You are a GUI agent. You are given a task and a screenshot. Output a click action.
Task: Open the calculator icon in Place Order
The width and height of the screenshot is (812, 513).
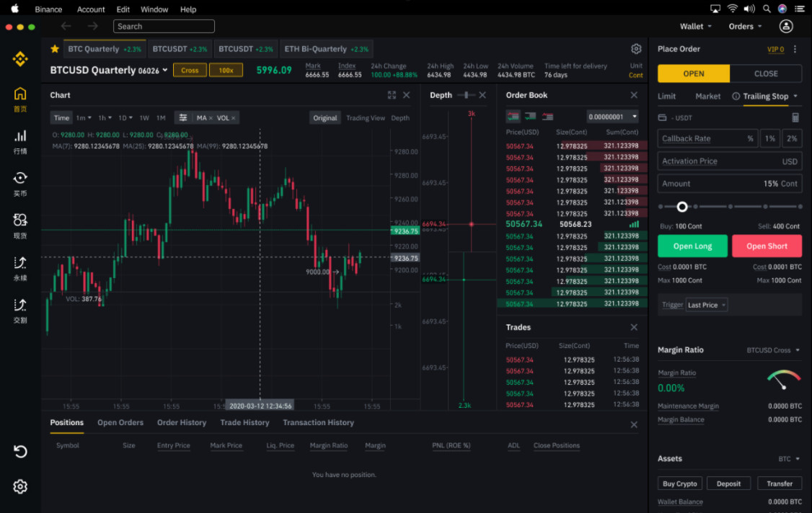pos(795,117)
